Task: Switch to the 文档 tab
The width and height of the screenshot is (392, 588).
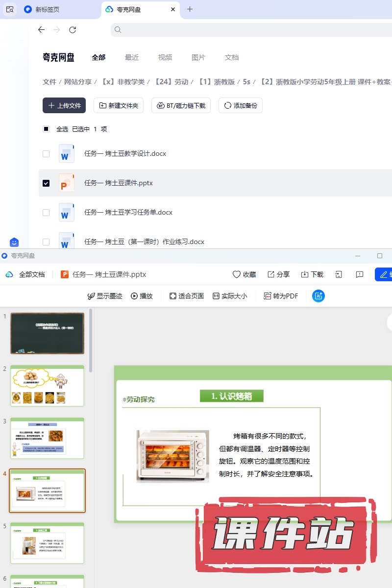Action: tap(232, 57)
